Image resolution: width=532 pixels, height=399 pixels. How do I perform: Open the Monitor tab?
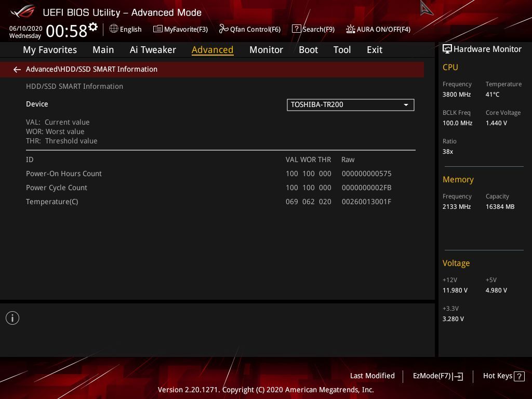266,50
